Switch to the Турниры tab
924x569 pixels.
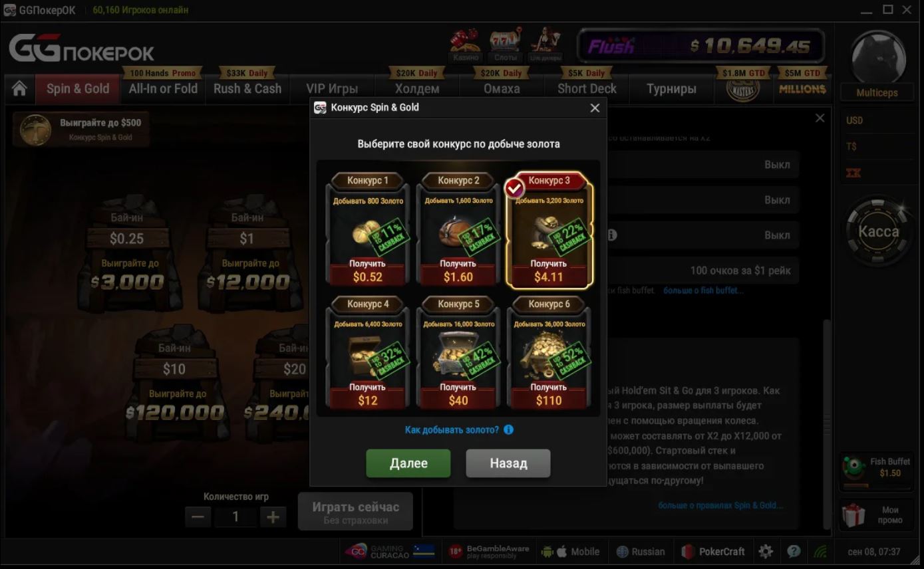[x=671, y=88]
